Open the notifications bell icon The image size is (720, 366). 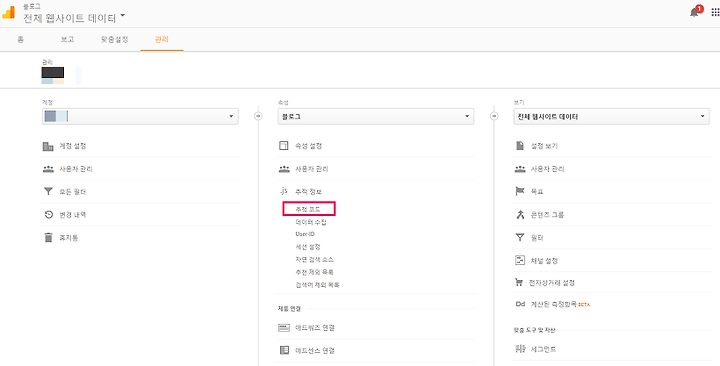(695, 12)
